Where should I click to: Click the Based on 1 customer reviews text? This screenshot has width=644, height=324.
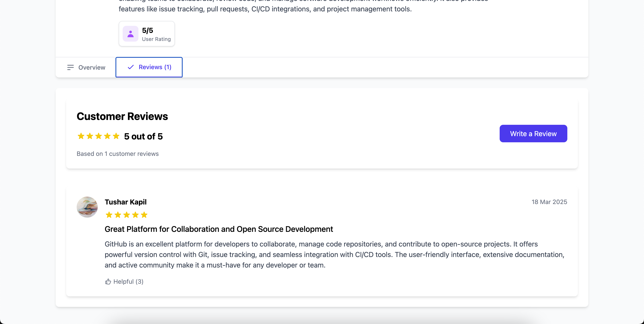(x=117, y=154)
